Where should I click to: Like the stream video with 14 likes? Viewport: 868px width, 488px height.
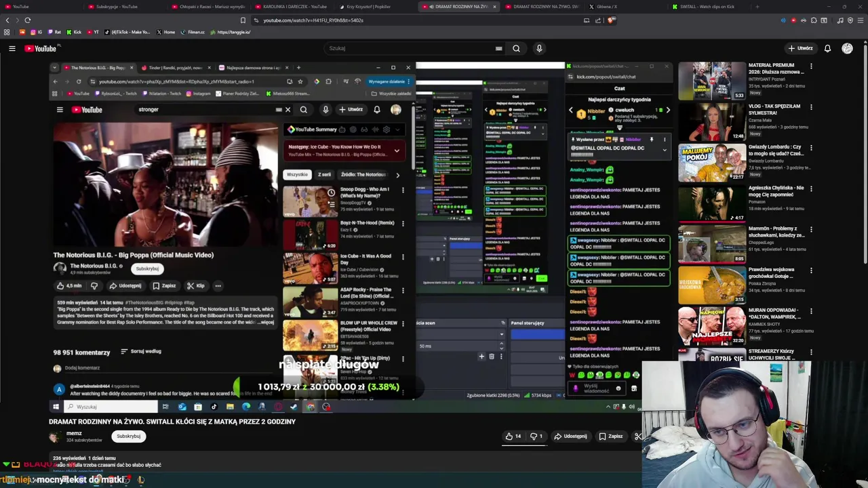click(x=513, y=436)
